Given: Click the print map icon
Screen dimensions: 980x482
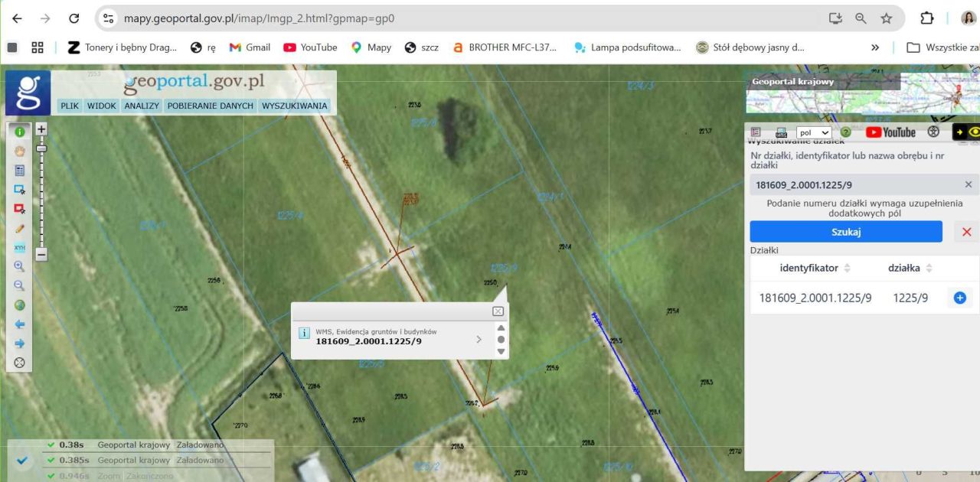Looking at the screenshot, I should pyautogui.click(x=781, y=132).
